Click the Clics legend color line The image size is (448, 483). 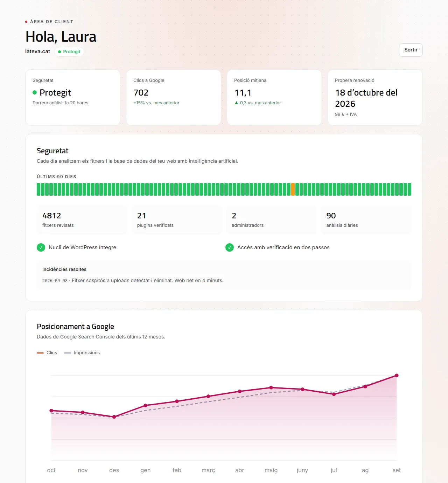(x=40, y=353)
